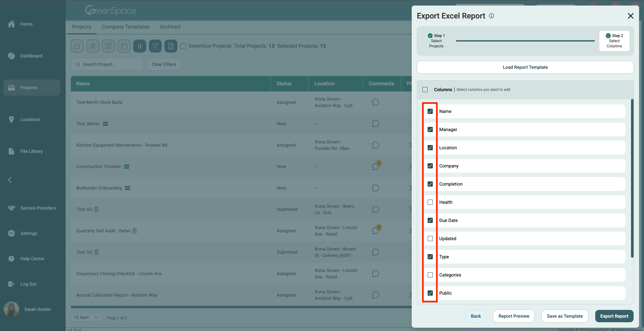Viewport: 644px width, 331px height.
Task: Expand the Quarterly Self Audit row chevron
Action: (410, 231)
